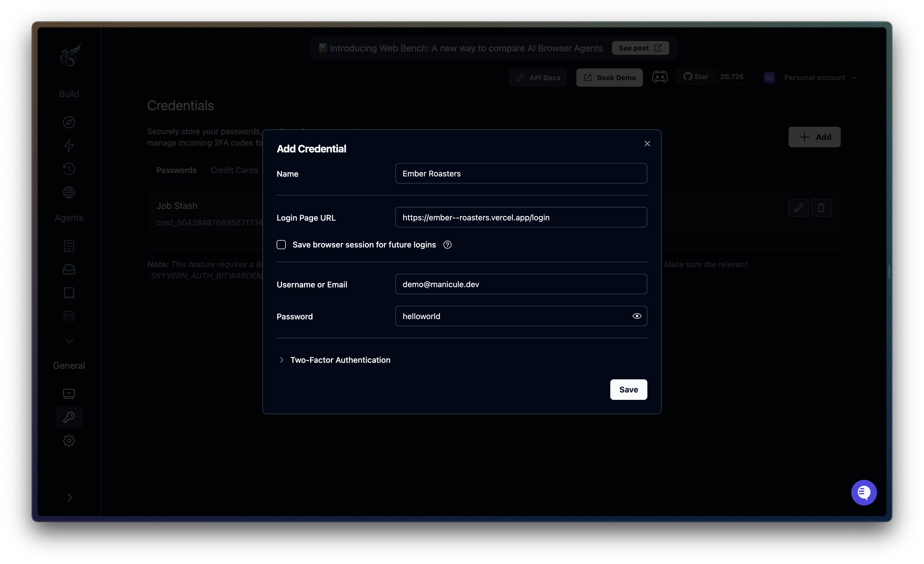The height and width of the screenshot is (564, 924).
Task: Open API Docs from the top bar
Action: [x=538, y=77]
